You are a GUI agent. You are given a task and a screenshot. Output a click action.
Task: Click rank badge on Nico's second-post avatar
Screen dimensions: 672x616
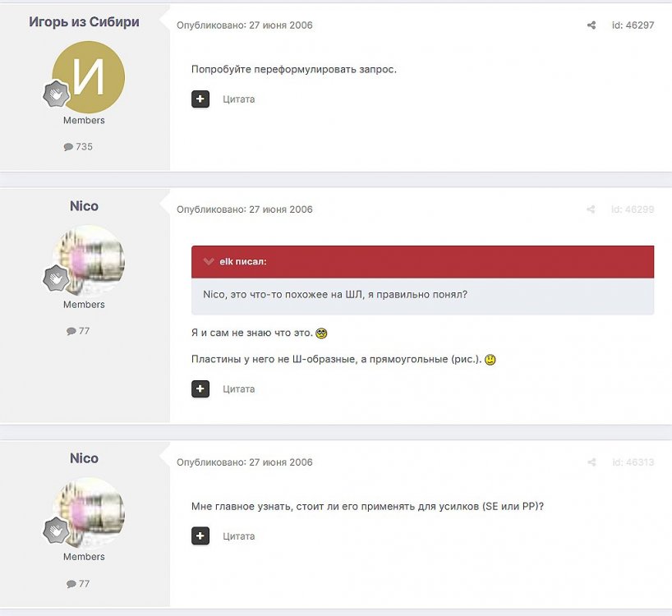[56, 278]
